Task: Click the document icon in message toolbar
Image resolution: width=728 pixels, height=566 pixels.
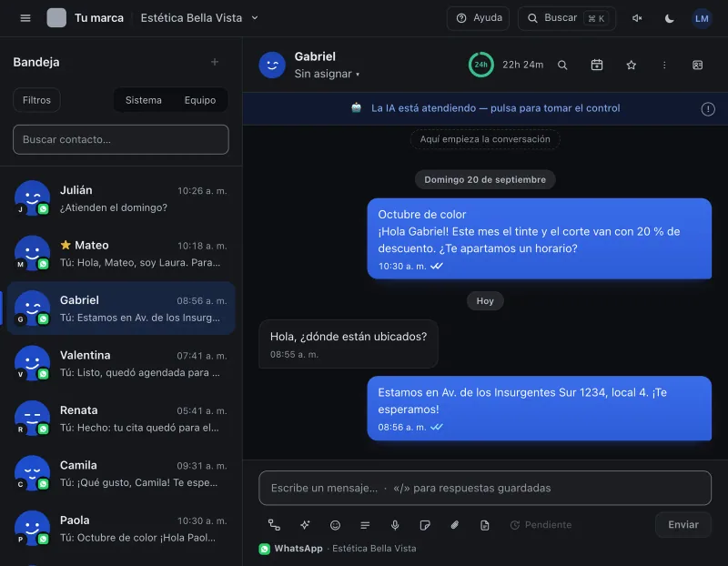Action: coord(484,525)
